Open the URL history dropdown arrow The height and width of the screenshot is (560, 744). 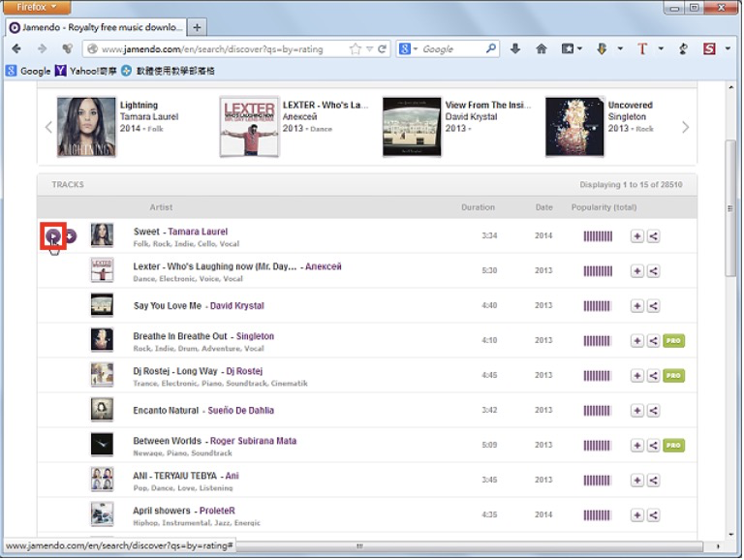(370, 48)
